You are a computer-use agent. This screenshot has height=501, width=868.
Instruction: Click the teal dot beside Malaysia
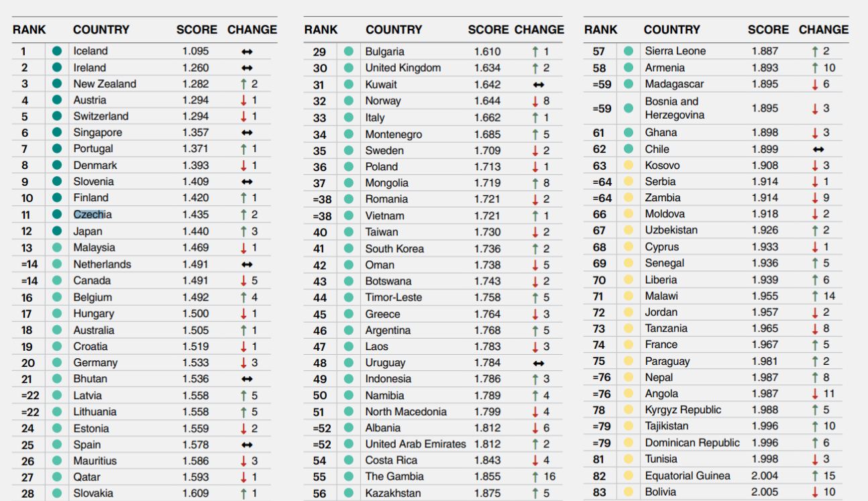pos(57,247)
